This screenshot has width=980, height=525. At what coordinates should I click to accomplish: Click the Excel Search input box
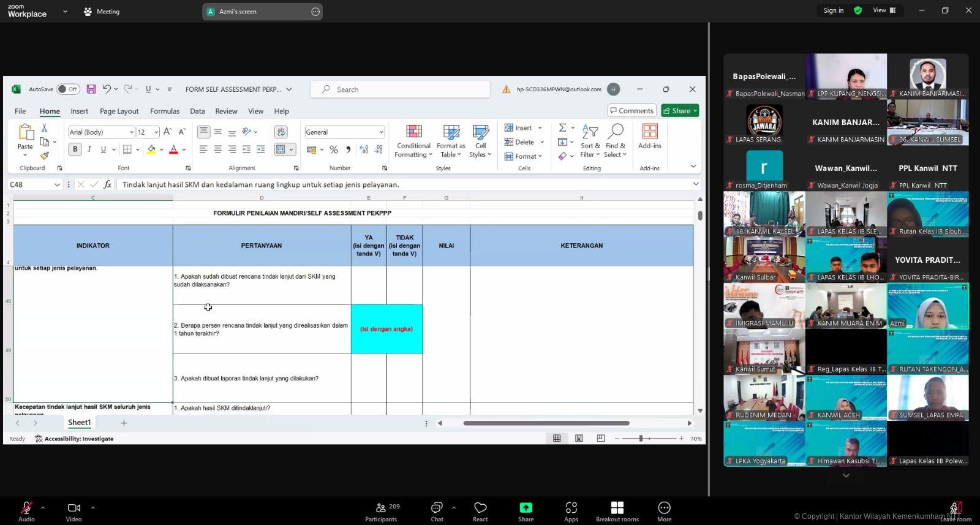[x=400, y=89]
